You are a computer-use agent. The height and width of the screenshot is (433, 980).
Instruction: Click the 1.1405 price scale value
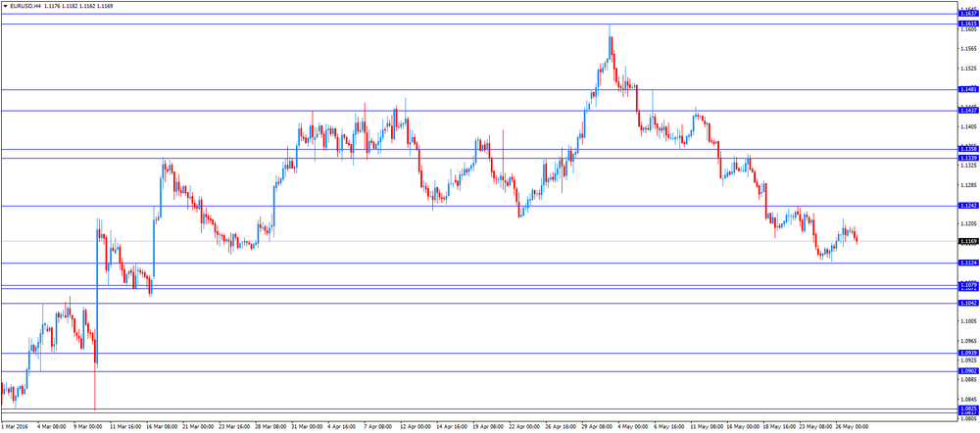click(969, 126)
